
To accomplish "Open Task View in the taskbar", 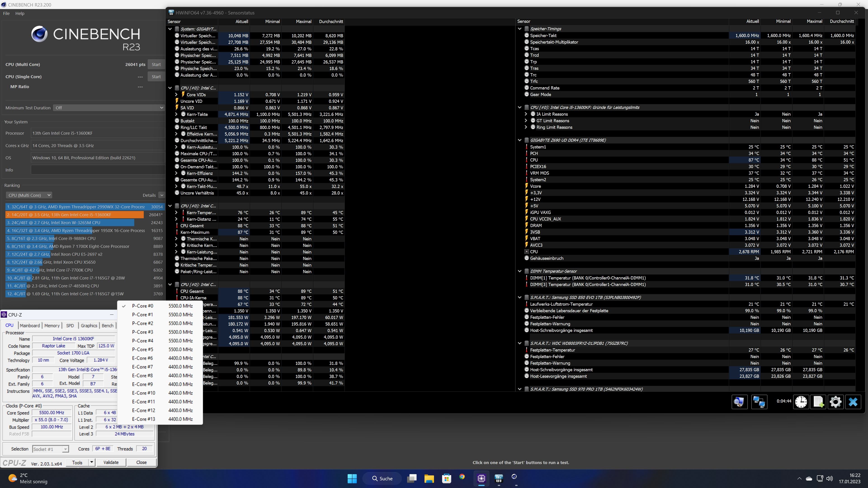I will [411, 478].
